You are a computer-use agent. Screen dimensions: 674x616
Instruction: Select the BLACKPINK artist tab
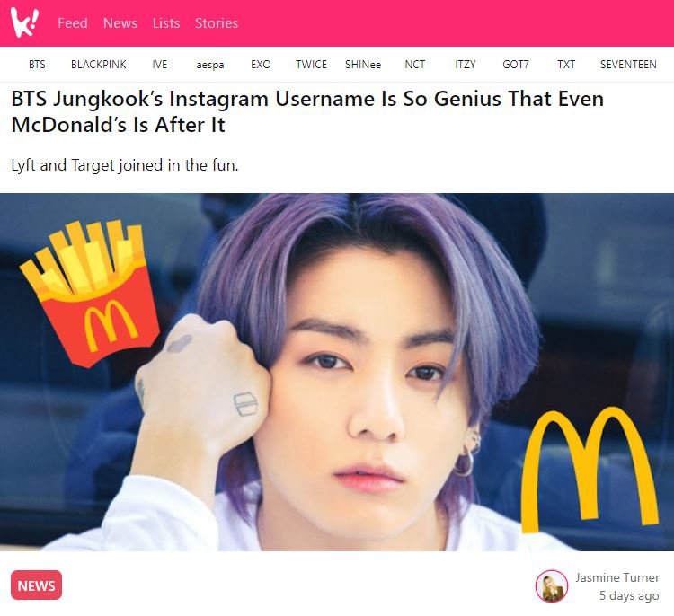(x=99, y=65)
